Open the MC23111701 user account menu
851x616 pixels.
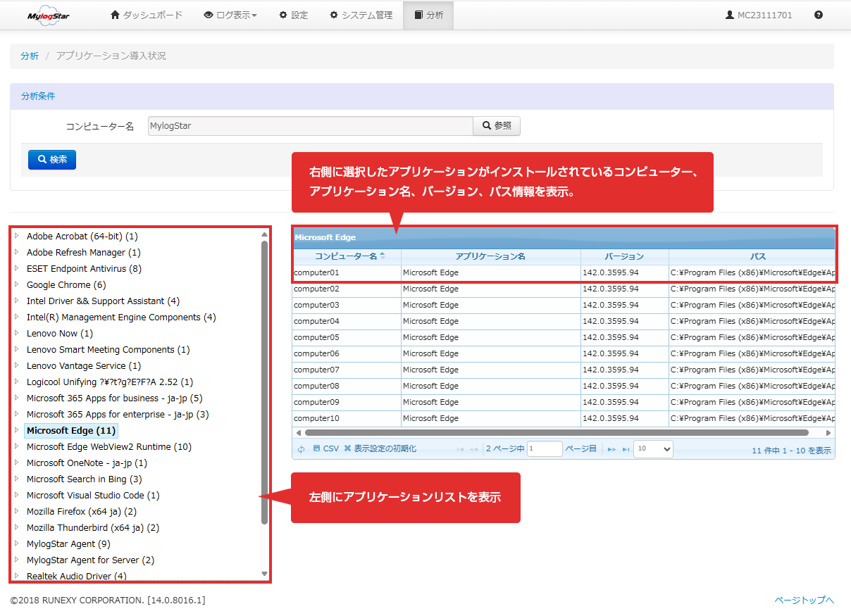click(759, 15)
